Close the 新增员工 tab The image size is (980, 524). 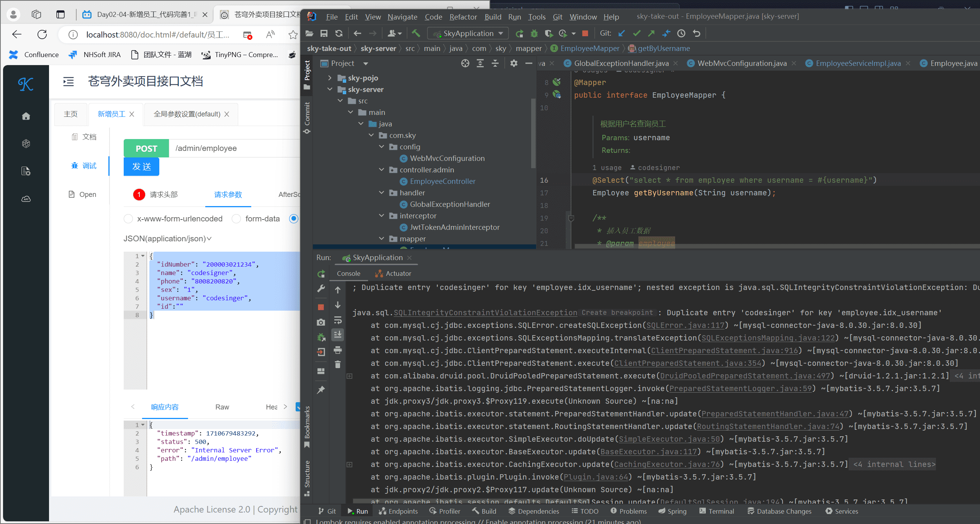tap(132, 114)
